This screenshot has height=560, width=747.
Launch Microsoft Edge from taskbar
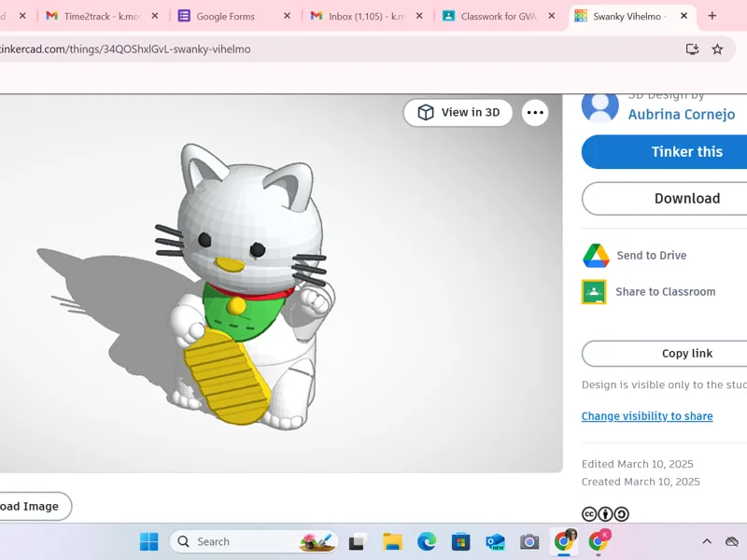427,542
